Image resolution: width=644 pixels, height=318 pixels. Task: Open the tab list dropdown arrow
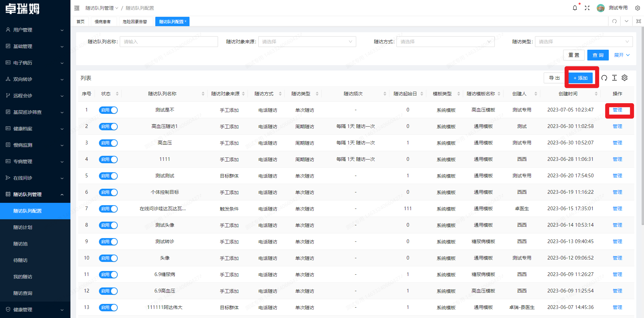pyautogui.click(x=627, y=21)
